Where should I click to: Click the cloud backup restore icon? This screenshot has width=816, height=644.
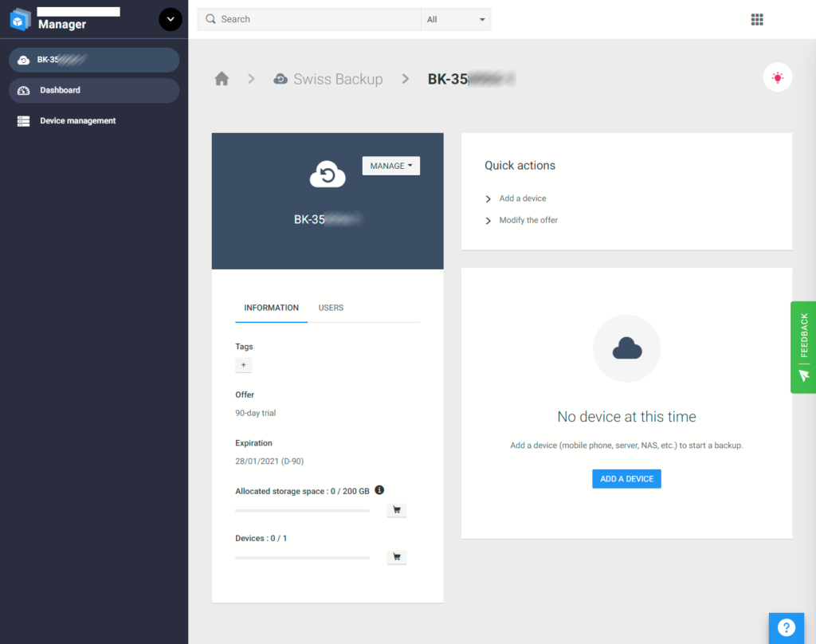click(328, 175)
